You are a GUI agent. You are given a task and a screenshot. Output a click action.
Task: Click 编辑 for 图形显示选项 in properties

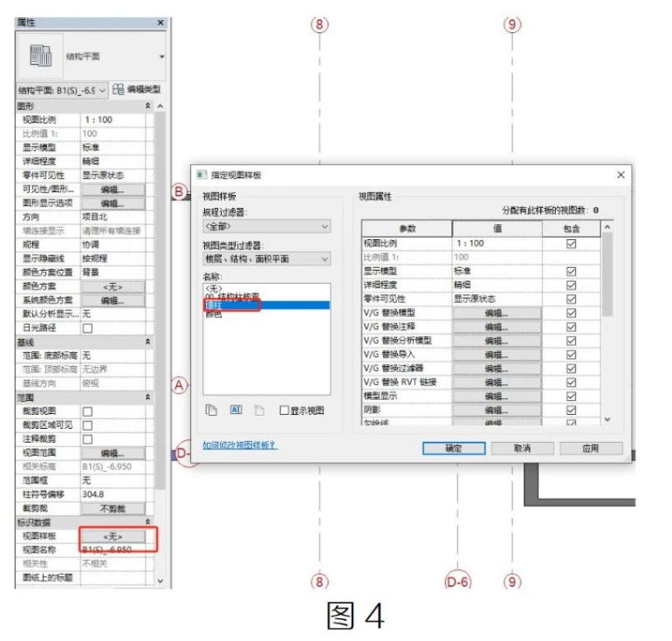[113, 203]
